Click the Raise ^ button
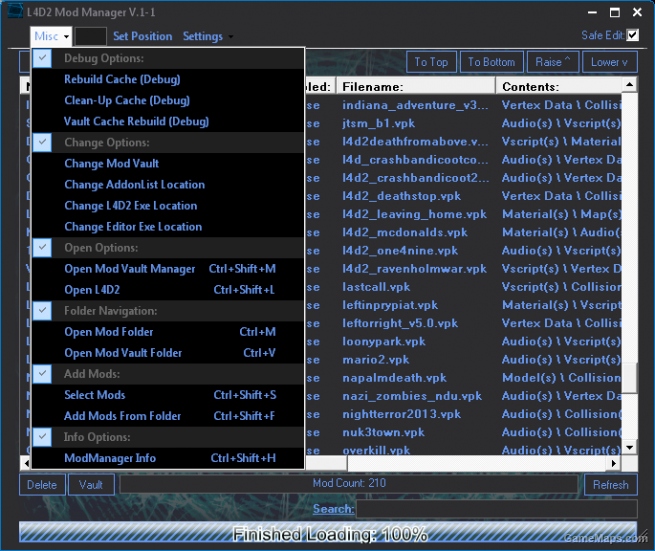 click(553, 62)
